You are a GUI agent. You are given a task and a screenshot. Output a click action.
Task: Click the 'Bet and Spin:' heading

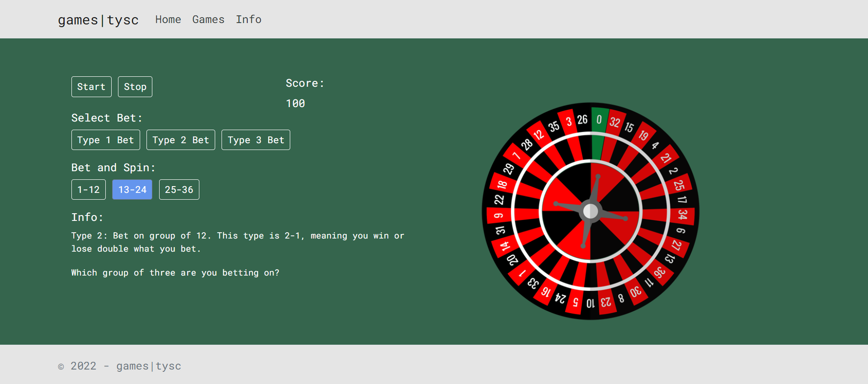[x=113, y=168]
